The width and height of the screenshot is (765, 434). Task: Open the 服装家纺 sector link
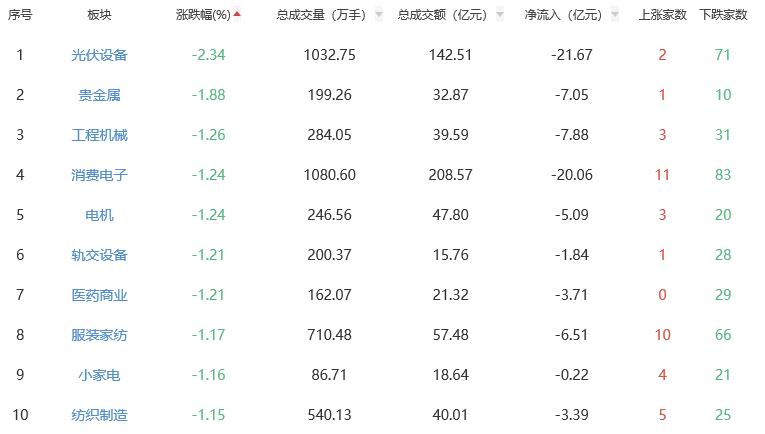coord(100,335)
